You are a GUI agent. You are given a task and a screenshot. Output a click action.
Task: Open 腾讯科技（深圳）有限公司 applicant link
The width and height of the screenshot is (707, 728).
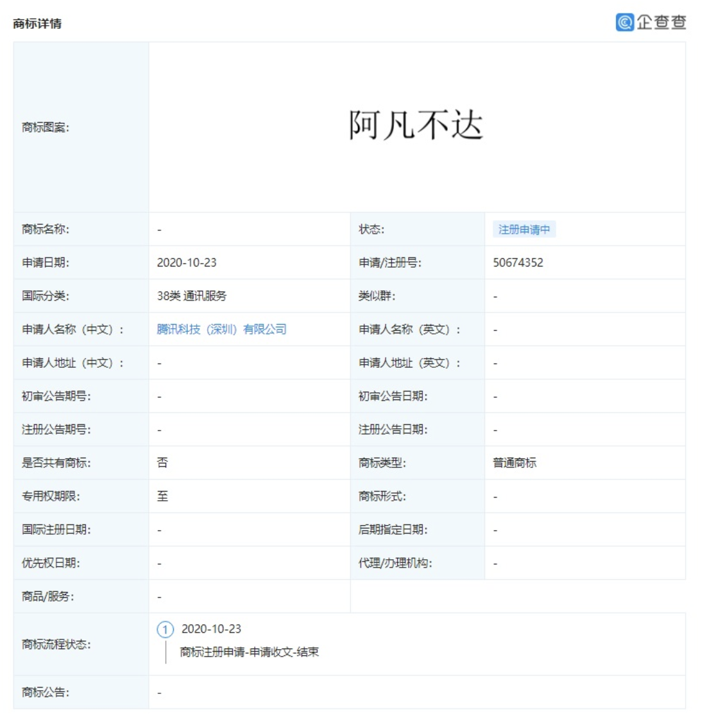[x=221, y=329]
